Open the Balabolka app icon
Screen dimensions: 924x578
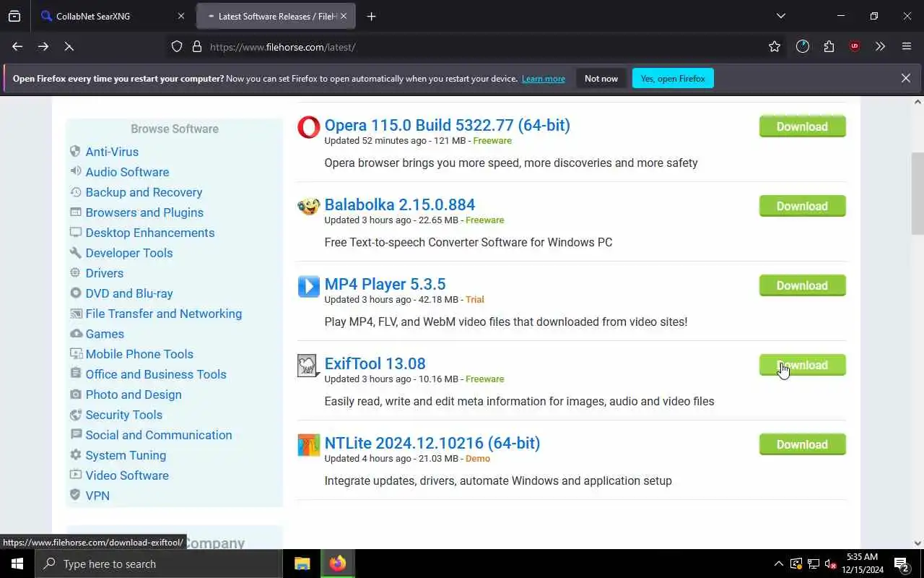pyautogui.click(x=308, y=207)
